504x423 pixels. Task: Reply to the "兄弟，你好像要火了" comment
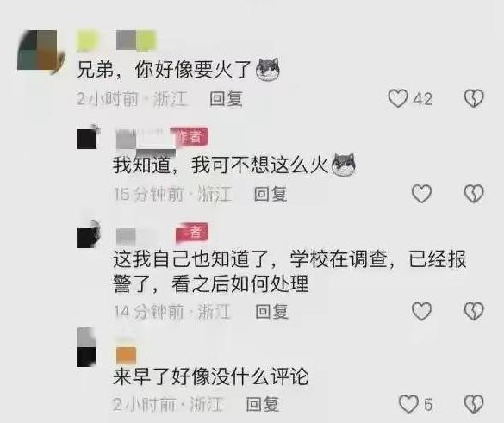click(226, 98)
